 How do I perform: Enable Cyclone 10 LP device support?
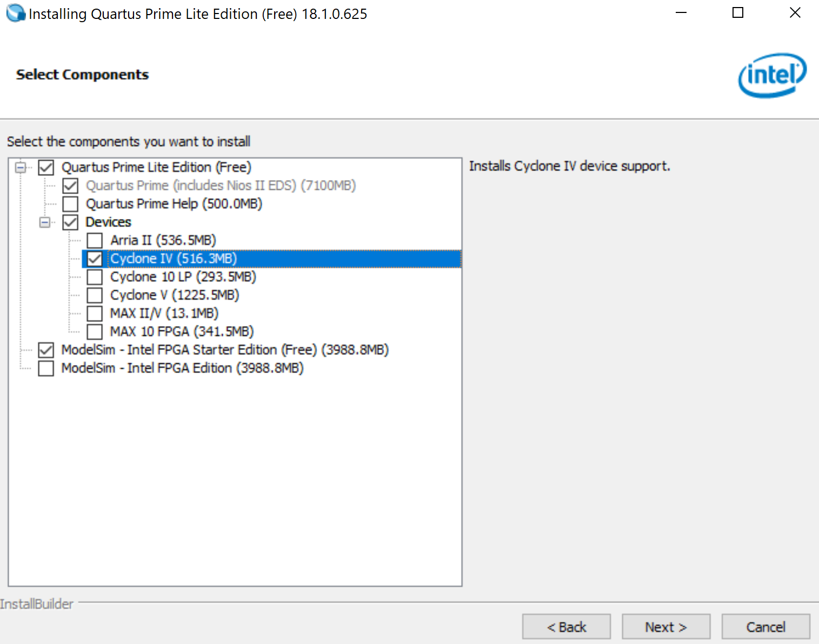click(95, 277)
